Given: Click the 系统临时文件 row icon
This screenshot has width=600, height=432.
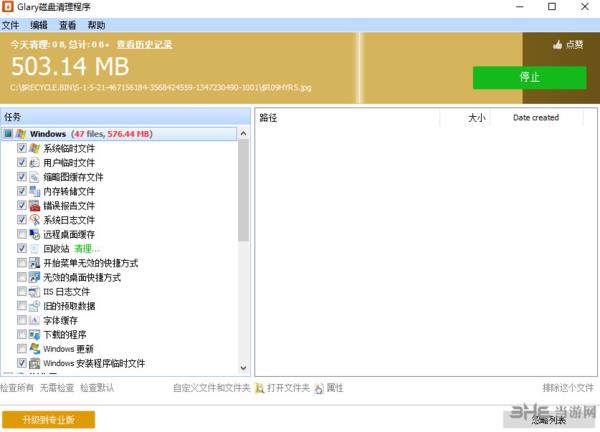Looking at the screenshot, I should 34,148.
